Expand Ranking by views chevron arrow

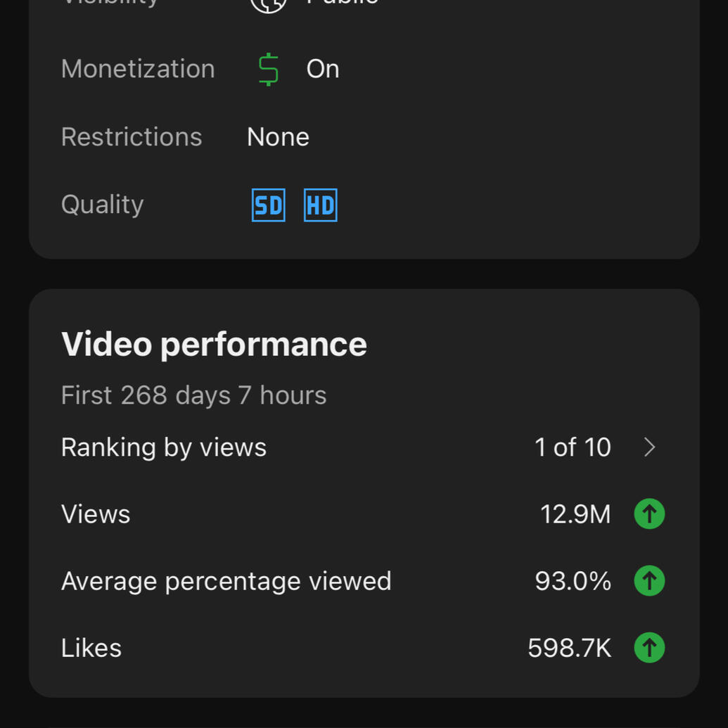(649, 447)
